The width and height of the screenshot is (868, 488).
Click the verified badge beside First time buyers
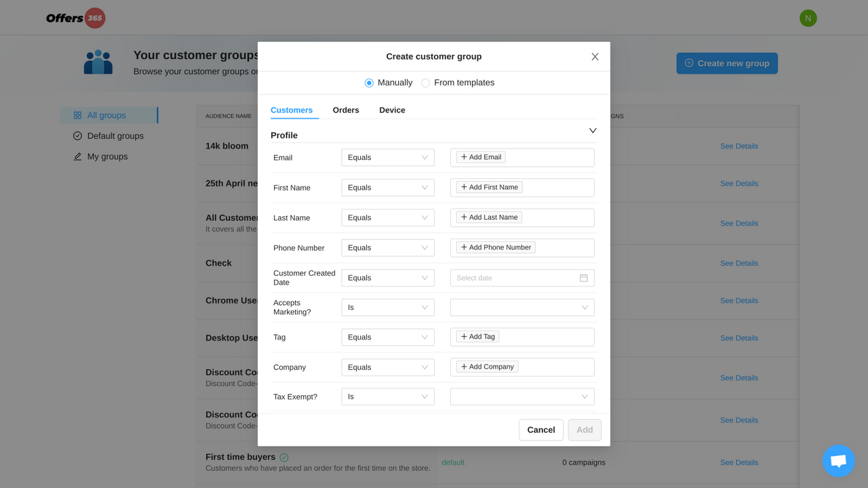284,457
